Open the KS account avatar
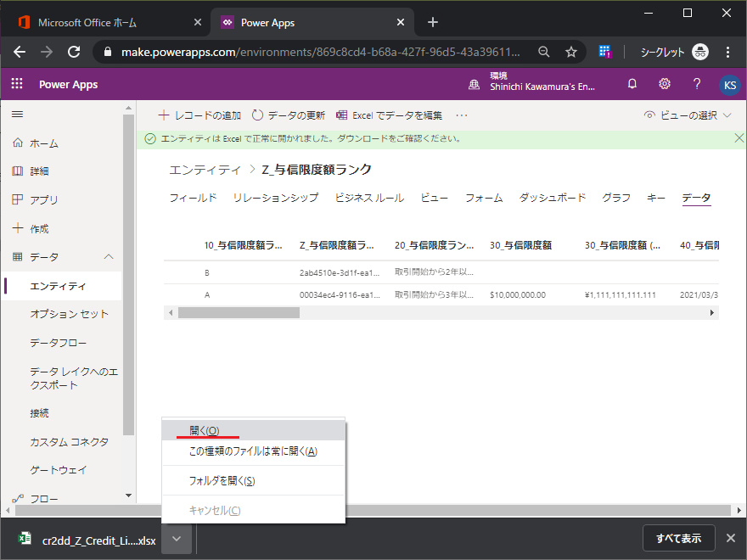 [x=729, y=85]
